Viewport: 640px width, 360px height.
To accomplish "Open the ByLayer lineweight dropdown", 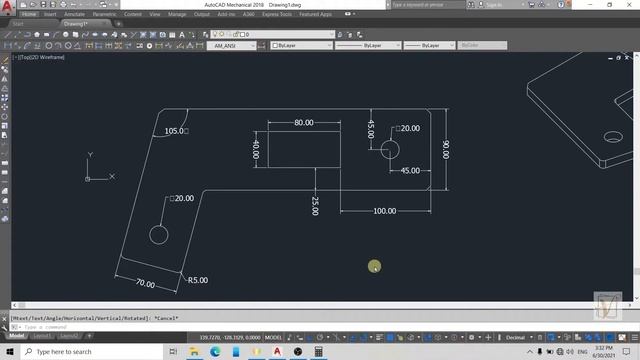I will click(x=429, y=46).
